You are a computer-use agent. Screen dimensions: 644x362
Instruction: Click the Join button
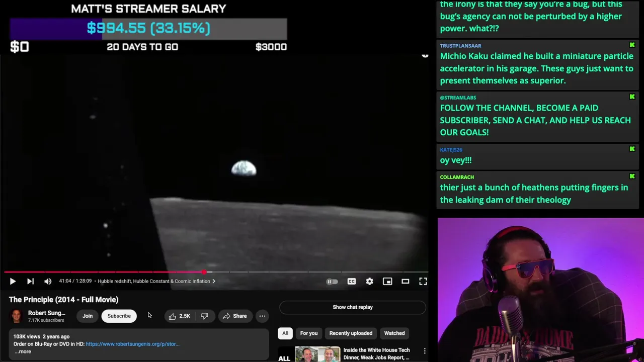coord(88,316)
